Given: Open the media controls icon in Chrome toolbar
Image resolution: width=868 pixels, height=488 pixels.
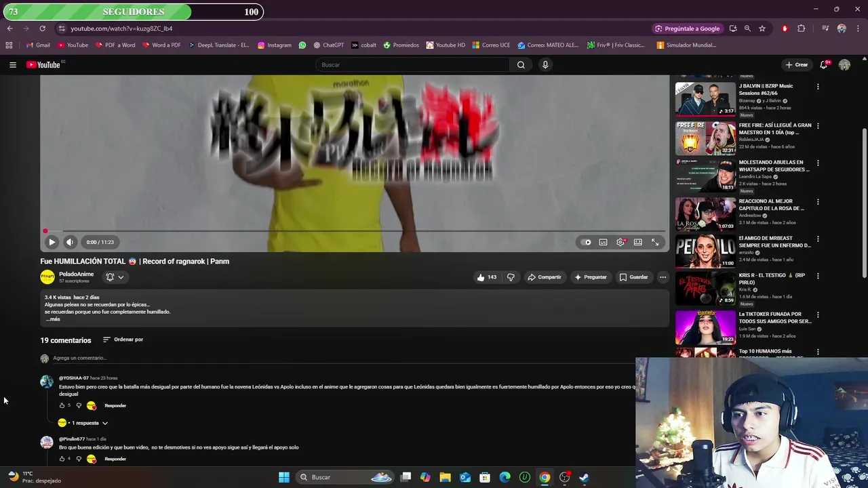Looking at the screenshot, I should click(x=825, y=28).
